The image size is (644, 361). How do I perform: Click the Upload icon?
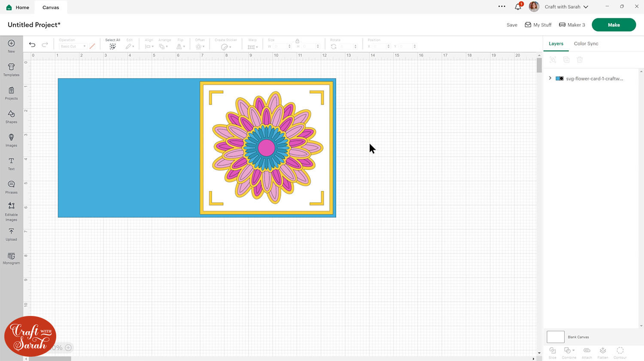point(11,234)
